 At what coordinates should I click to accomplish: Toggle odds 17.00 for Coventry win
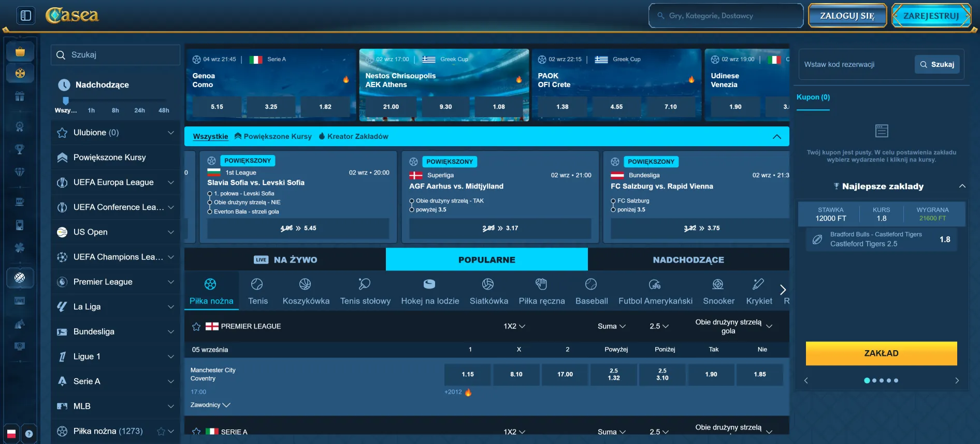pyautogui.click(x=565, y=374)
